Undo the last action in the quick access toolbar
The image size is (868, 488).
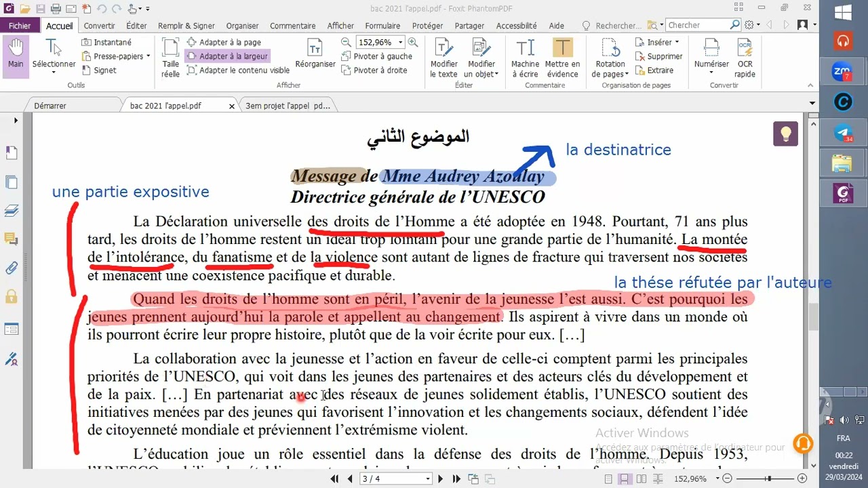point(102,9)
